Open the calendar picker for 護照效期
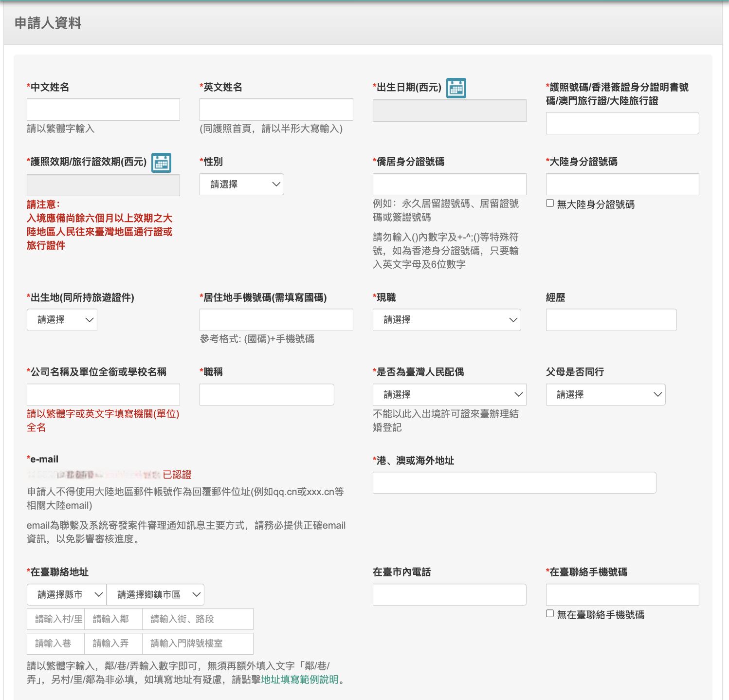729x700 pixels. pyautogui.click(x=161, y=163)
